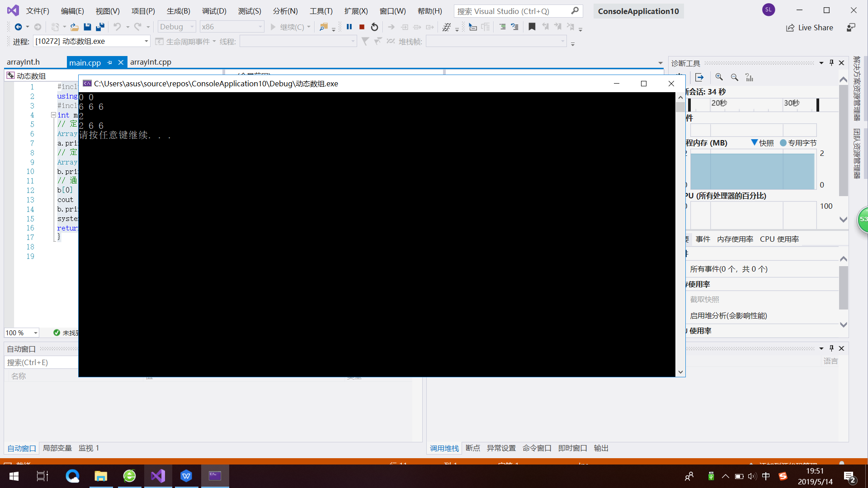Click the Stop debugging red square
868x488 pixels.
pos(362,27)
